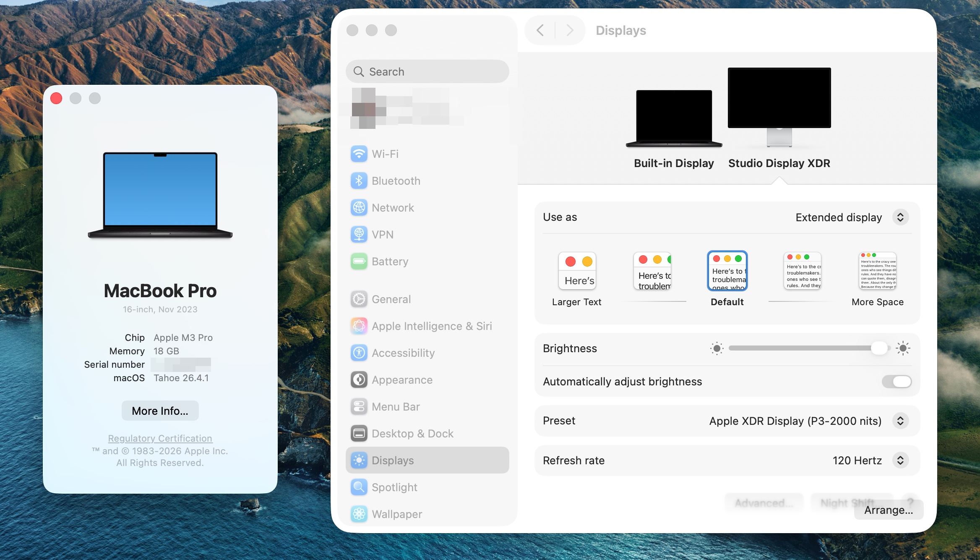Open the Use as Extended display dropdown
The width and height of the screenshot is (980, 560).
[900, 217]
